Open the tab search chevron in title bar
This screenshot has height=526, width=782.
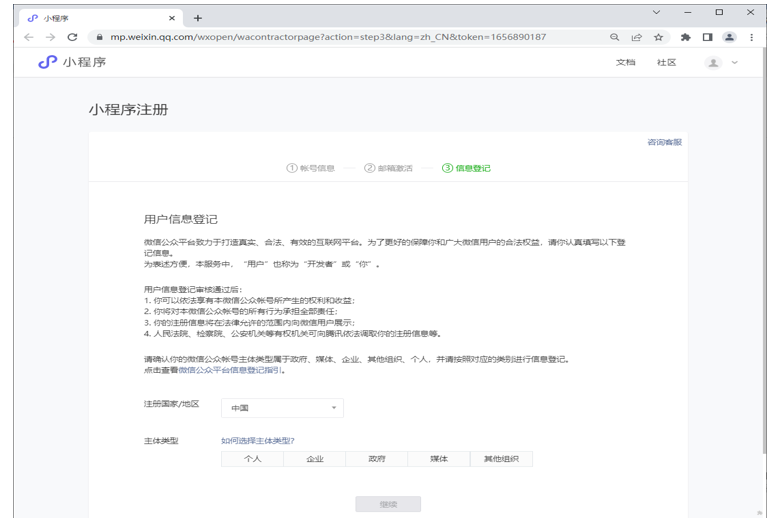click(x=656, y=12)
